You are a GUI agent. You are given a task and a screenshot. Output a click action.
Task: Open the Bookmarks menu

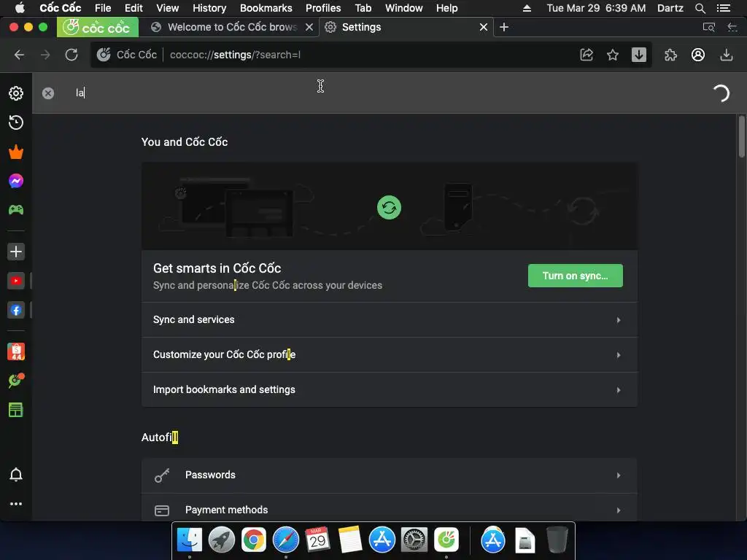click(266, 8)
